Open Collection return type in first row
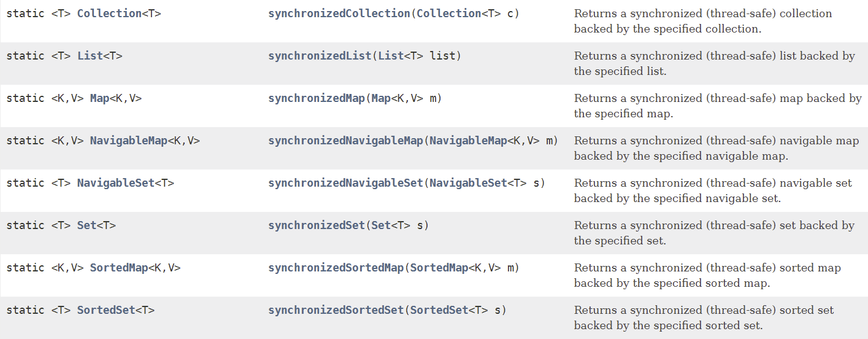868x339 pixels. pos(109,14)
